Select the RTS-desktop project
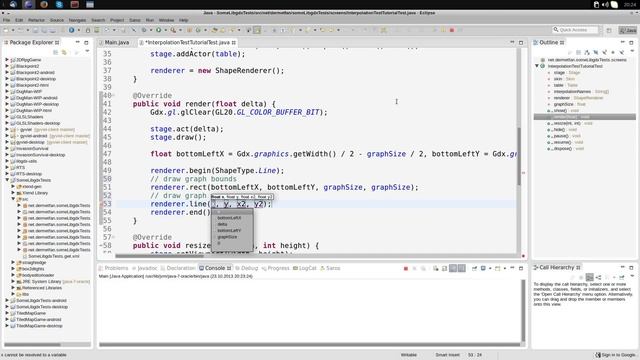Screen dimensions: 640x360 (29, 174)
